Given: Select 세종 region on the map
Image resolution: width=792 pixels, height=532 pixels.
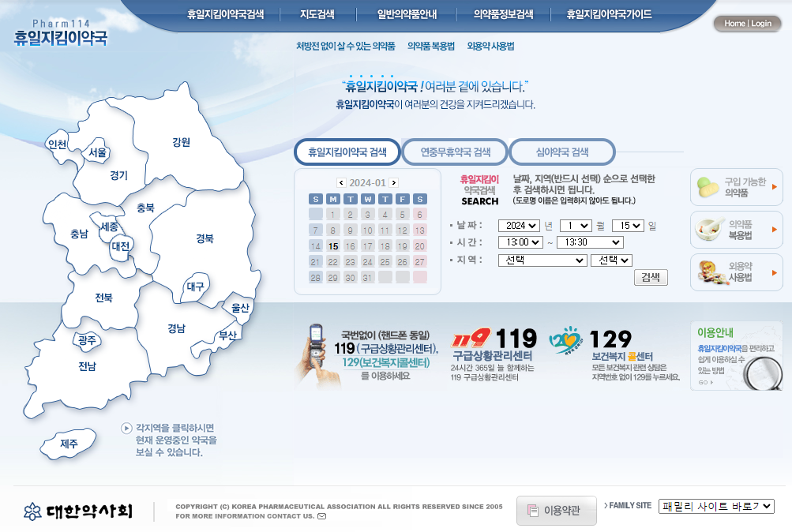Looking at the screenshot, I should click(109, 227).
